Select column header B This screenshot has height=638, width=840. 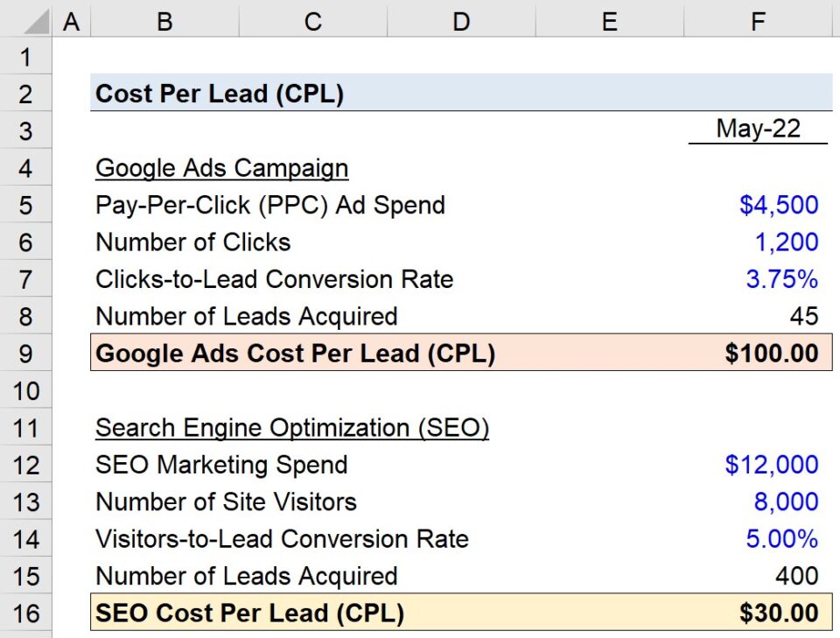[x=164, y=19]
